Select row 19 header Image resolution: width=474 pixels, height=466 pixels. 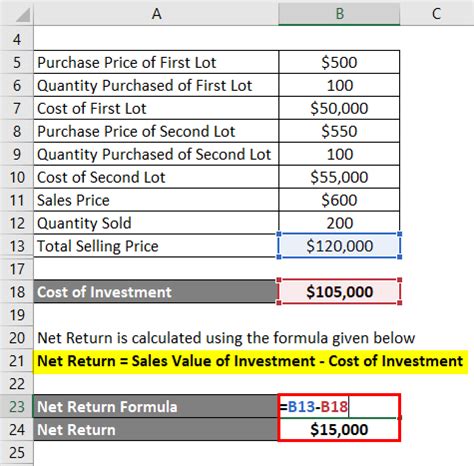(x=17, y=315)
